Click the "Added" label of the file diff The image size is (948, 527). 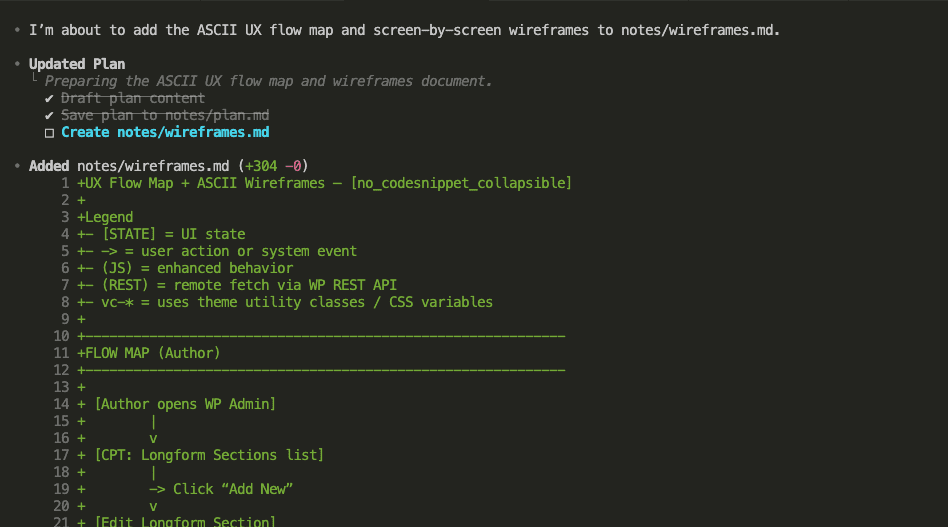(49, 166)
